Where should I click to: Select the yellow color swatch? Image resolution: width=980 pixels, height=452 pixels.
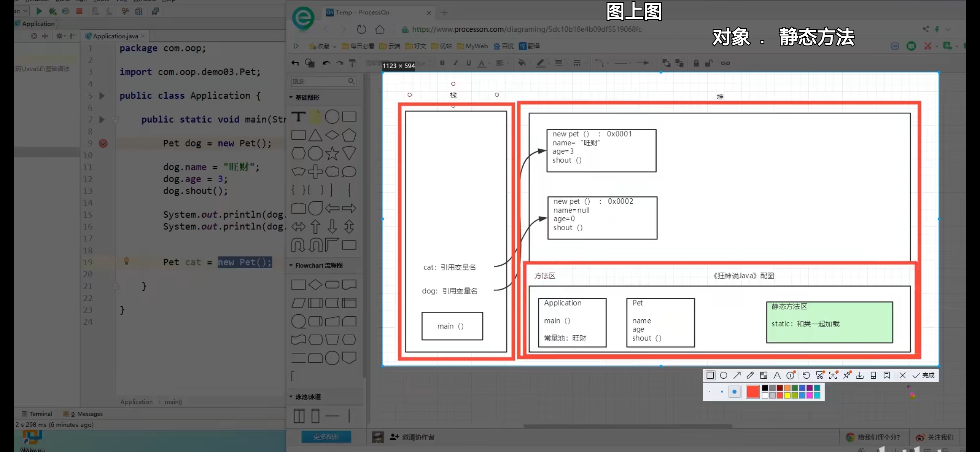pos(787,395)
